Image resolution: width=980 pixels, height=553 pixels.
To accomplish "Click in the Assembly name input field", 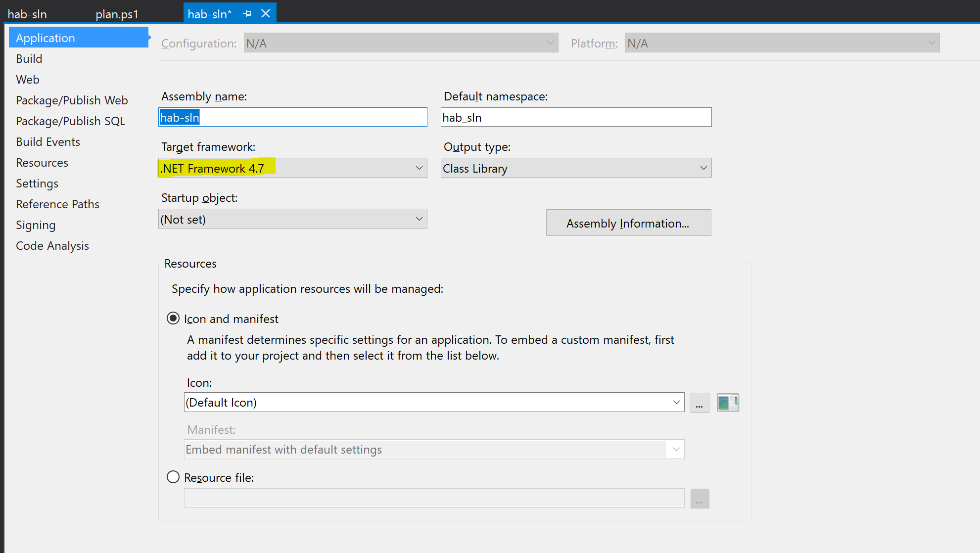I will tap(293, 117).
